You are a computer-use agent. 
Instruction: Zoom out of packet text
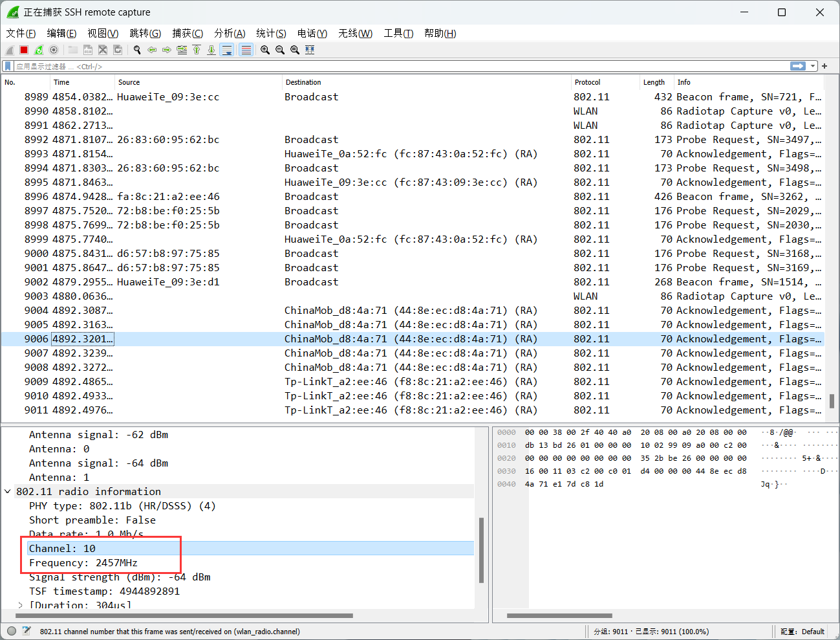coord(280,50)
